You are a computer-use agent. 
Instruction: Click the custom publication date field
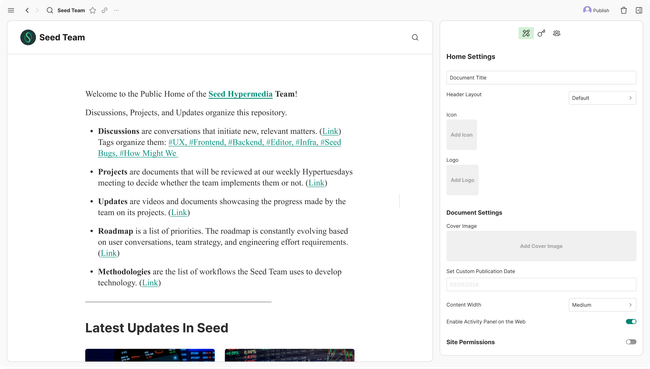coord(541,284)
